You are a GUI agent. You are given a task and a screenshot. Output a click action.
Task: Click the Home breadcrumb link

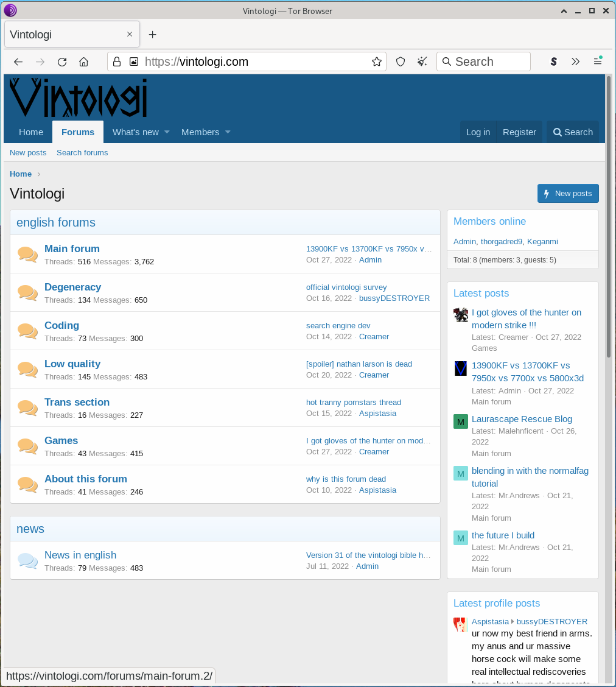pyautogui.click(x=21, y=174)
